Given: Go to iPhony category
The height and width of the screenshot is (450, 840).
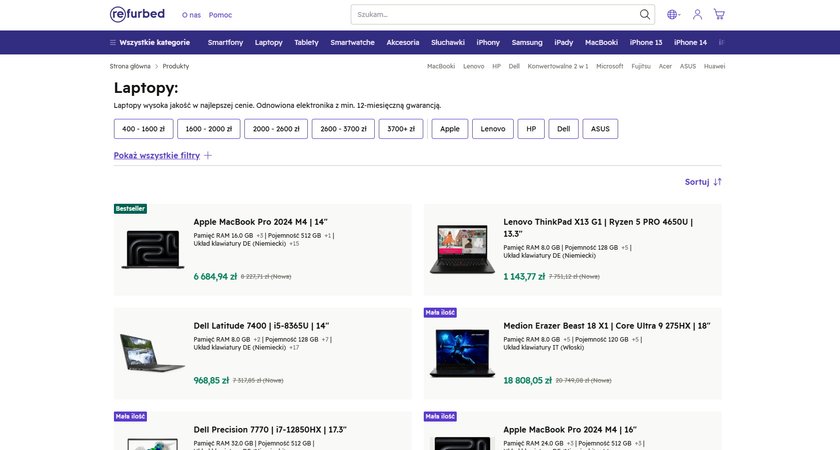Looking at the screenshot, I should tap(488, 42).
